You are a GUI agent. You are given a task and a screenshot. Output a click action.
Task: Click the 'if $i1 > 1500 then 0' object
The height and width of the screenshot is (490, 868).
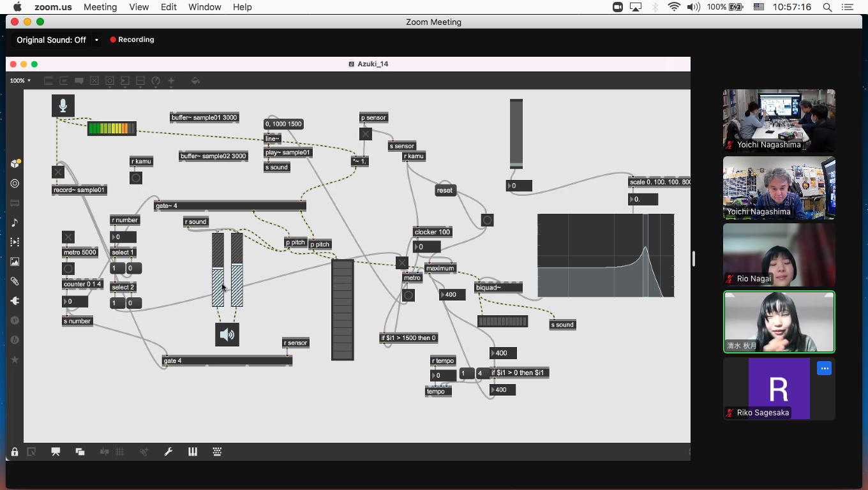(x=408, y=338)
